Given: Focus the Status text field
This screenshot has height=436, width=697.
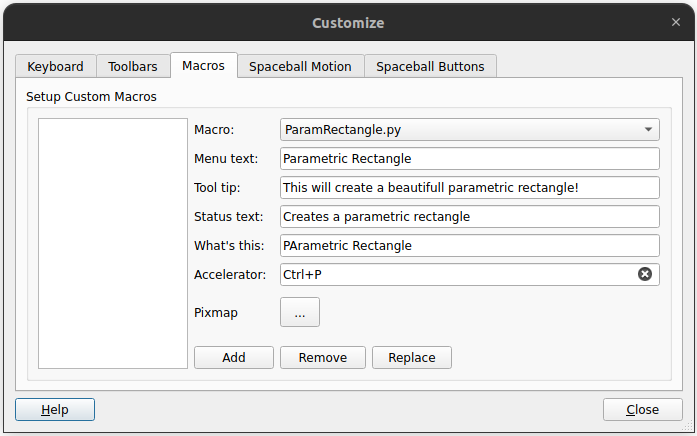Looking at the screenshot, I should point(469,216).
